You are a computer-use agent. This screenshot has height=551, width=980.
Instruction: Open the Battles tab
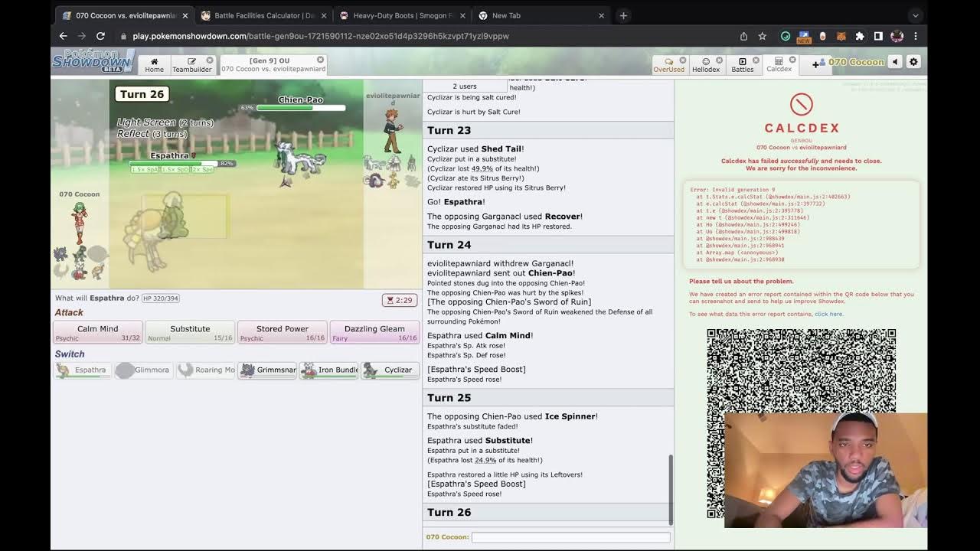pyautogui.click(x=742, y=65)
